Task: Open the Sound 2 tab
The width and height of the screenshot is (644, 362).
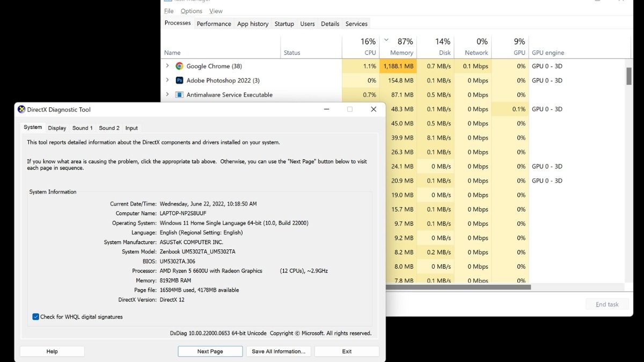Action: [x=109, y=128]
